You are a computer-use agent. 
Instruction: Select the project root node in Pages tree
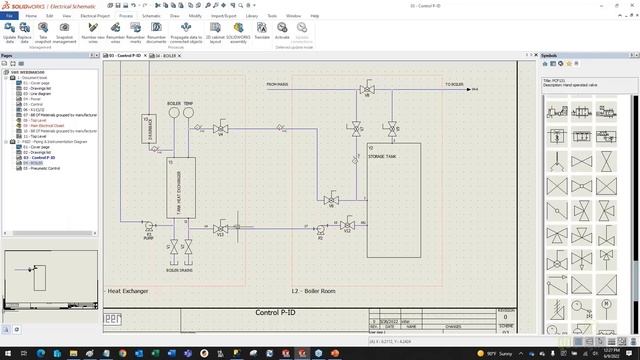28,72
